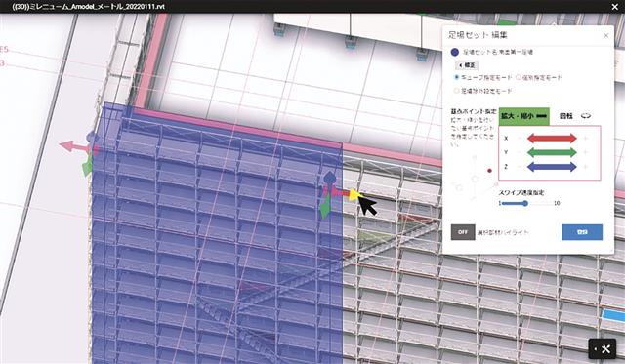Switch to the 拡大・縮小 tab

coord(524,116)
